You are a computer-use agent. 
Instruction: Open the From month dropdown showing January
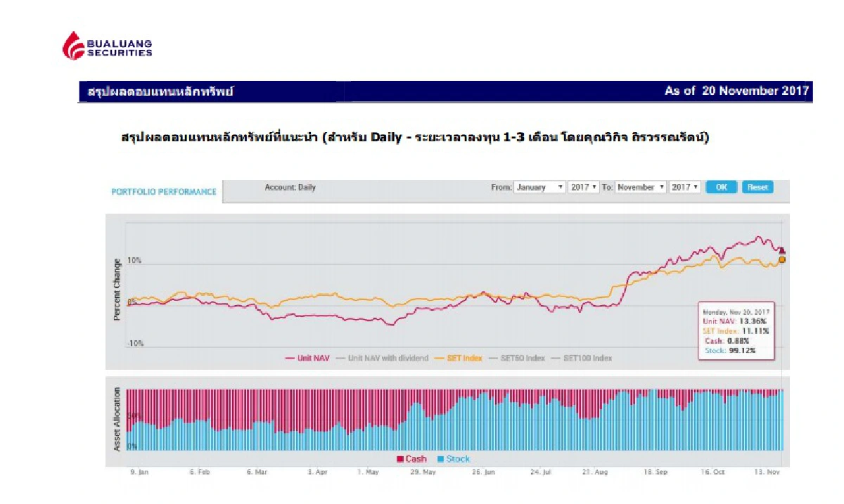(x=540, y=188)
